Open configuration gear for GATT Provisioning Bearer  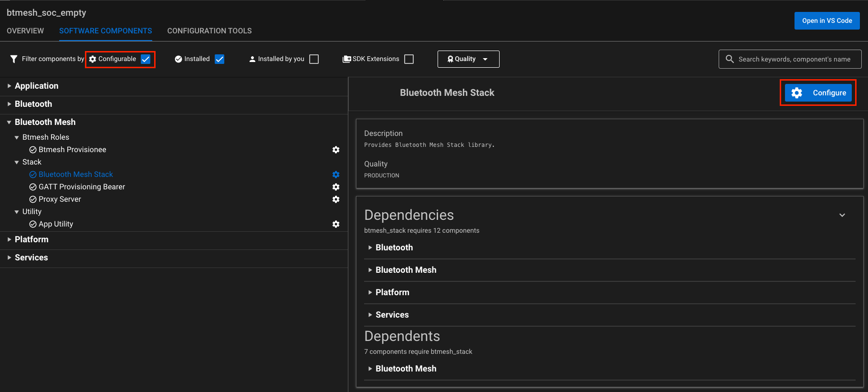[x=336, y=187]
